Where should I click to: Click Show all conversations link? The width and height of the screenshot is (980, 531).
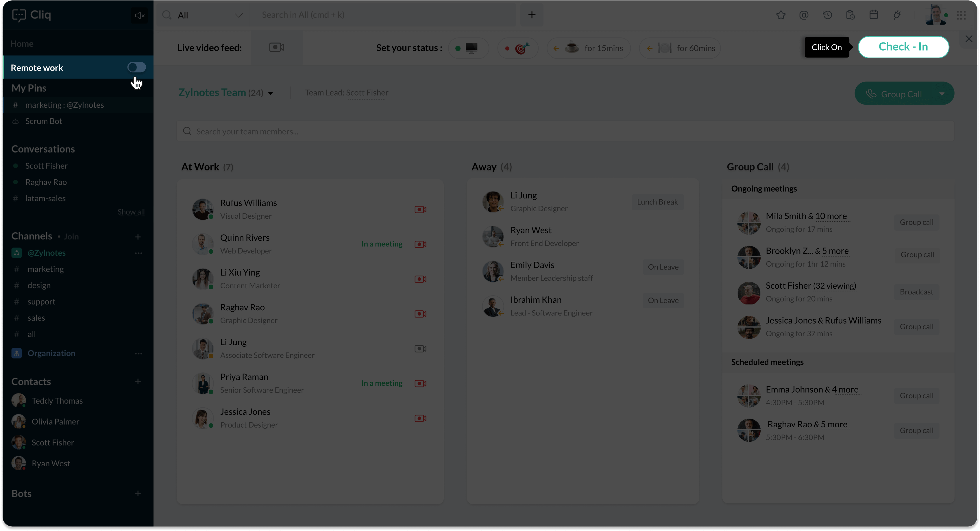click(x=131, y=212)
